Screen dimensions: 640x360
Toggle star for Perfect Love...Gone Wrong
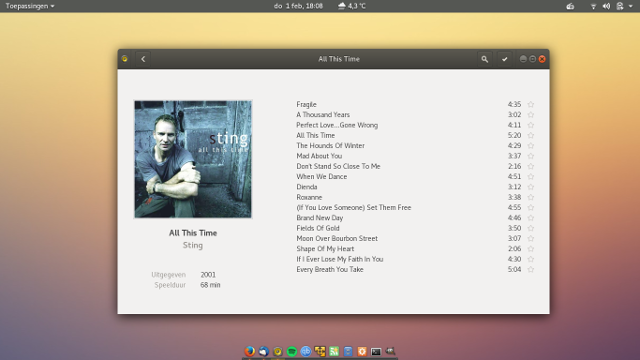coord(531,125)
